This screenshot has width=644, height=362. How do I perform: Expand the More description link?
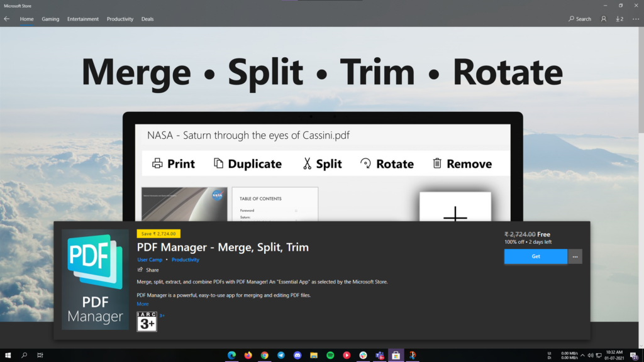(x=142, y=304)
